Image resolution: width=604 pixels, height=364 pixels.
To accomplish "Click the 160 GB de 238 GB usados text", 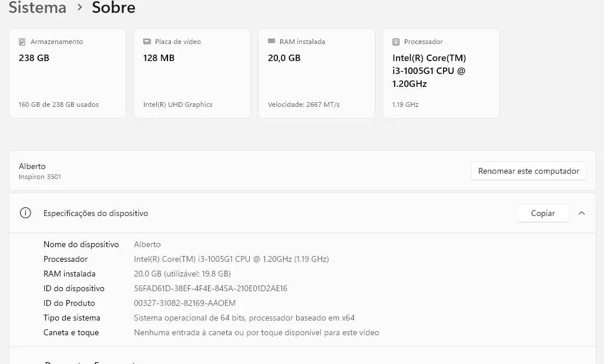I will point(59,105).
